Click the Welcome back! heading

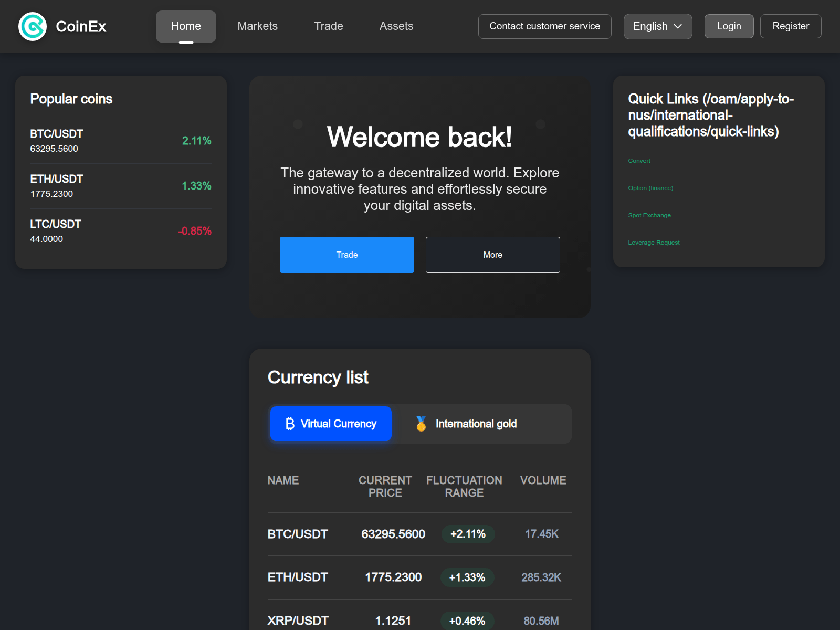pyautogui.click(x=419, y=137)
